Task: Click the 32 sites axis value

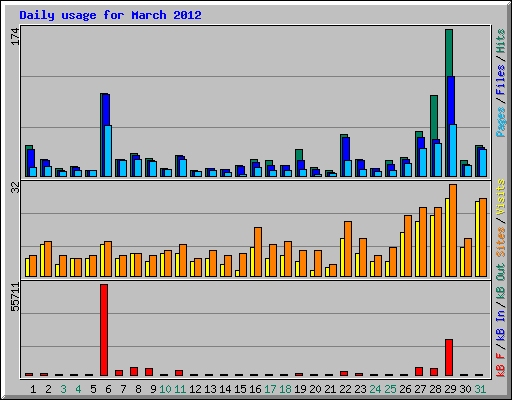Action: pos(15,188)
